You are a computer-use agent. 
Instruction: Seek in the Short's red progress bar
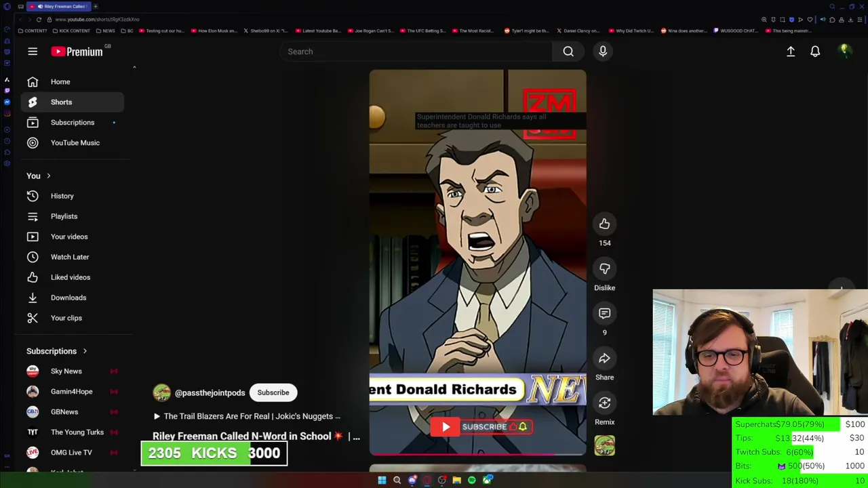click(x=477, y=455)
